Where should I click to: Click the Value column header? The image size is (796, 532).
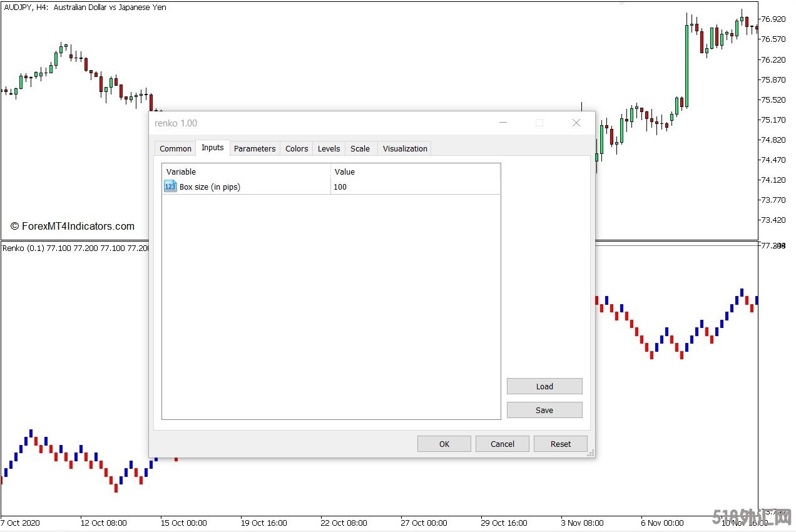pos(415,171)
